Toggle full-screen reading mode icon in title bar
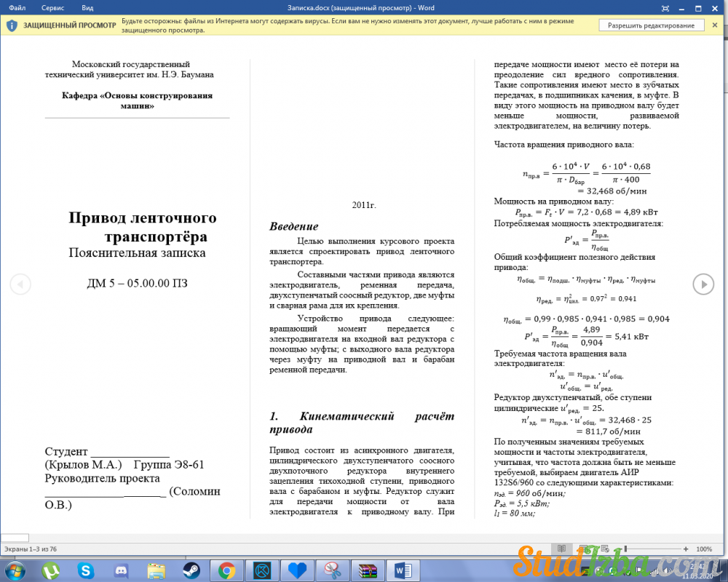 (665, 8)
